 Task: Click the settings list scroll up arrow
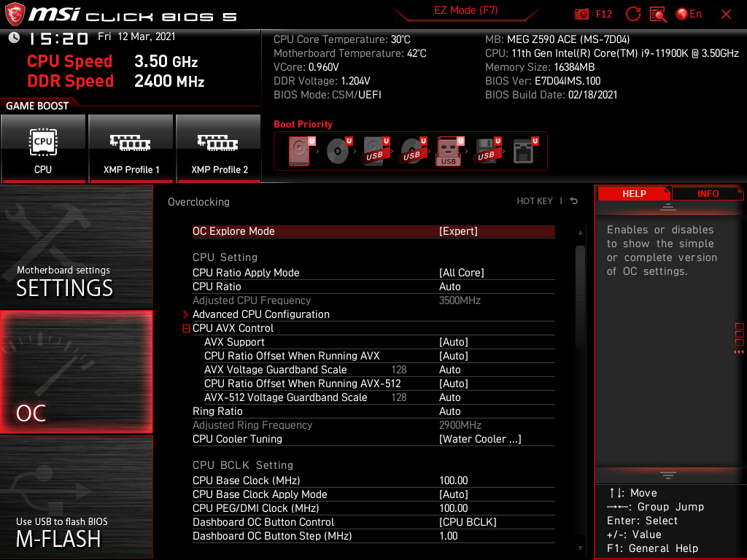580,233
